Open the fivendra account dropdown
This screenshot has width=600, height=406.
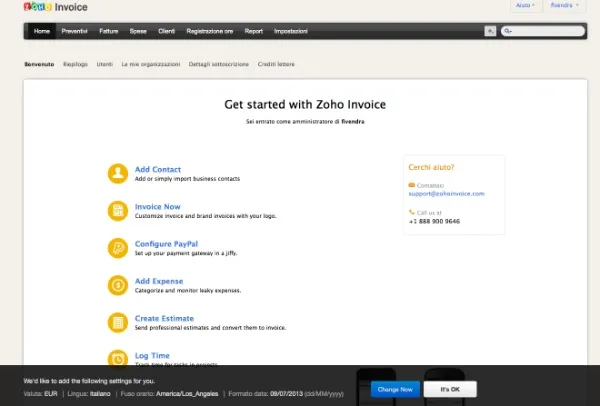[564, 5]
